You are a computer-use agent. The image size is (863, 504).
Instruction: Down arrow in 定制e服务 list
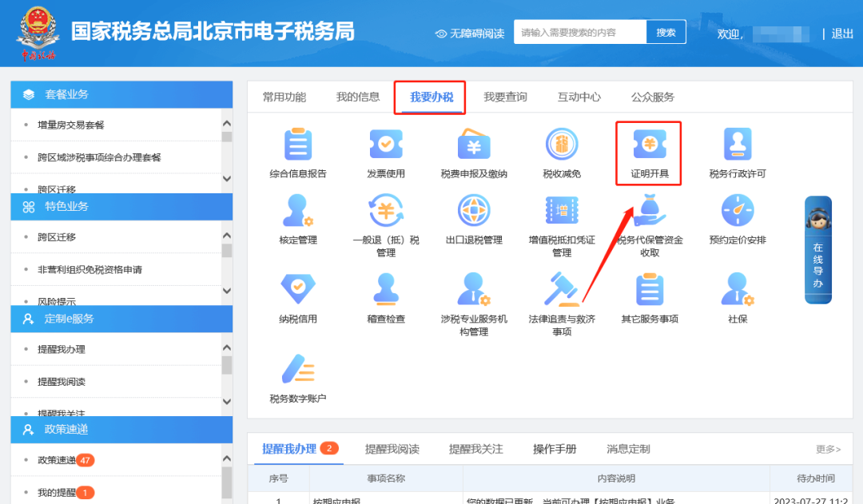click(227, 402)
